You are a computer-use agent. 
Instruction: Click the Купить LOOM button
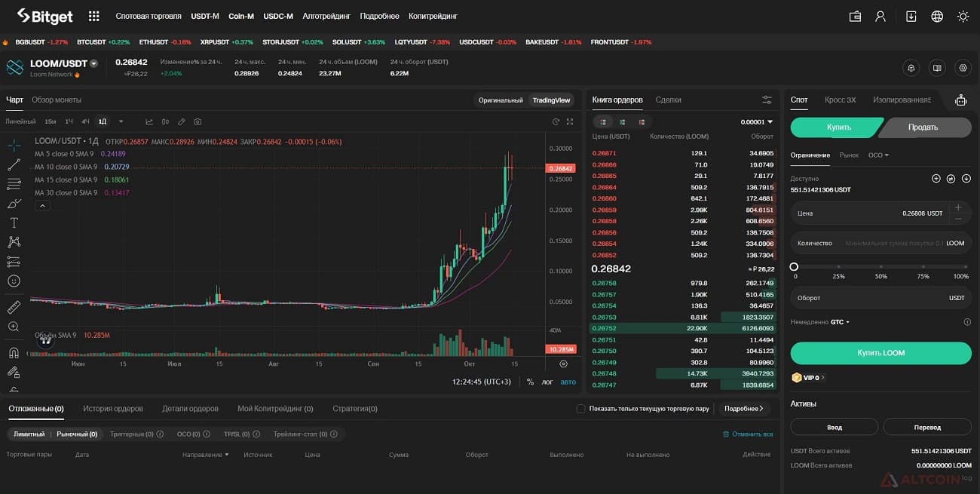880,353
